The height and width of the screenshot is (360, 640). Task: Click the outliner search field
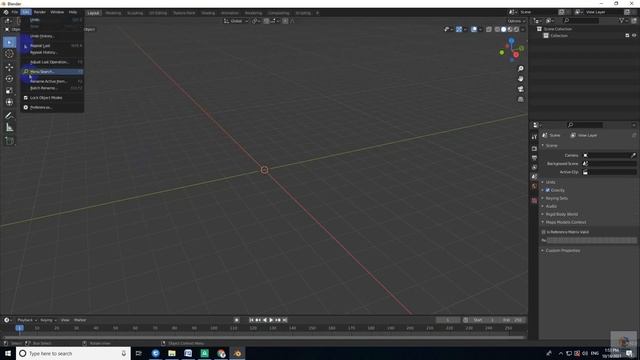(x=582, y=20)
